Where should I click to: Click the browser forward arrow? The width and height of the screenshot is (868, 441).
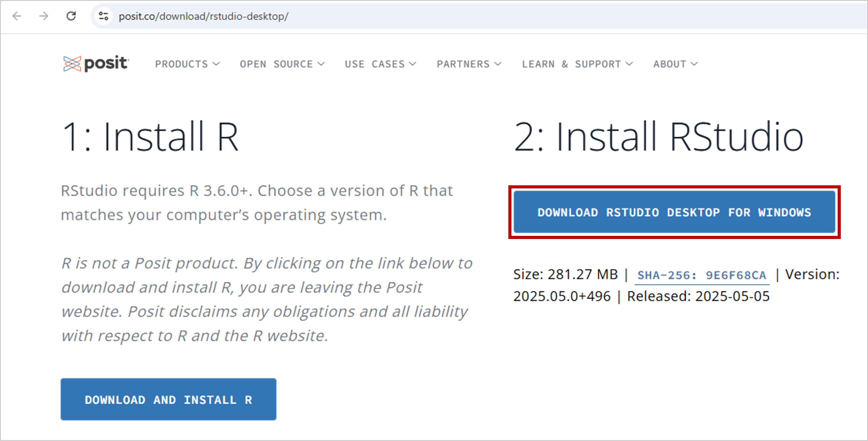point(44,16)
